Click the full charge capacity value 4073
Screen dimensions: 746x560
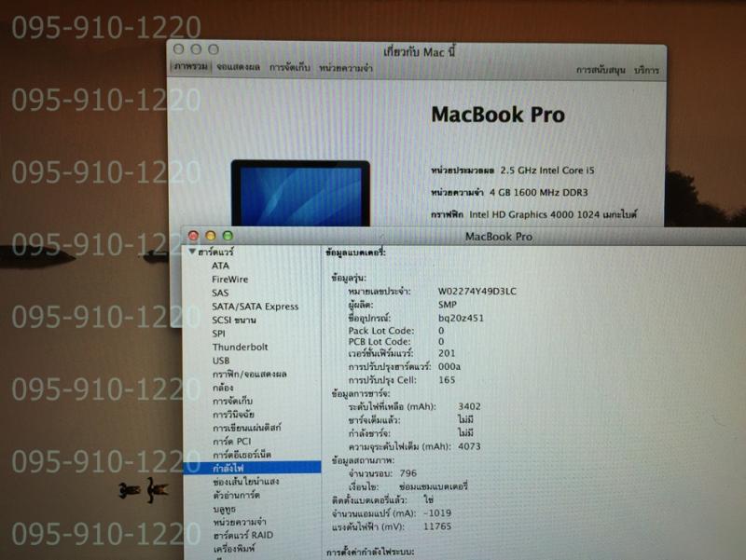pyautogui.click(x=469, y=446)
